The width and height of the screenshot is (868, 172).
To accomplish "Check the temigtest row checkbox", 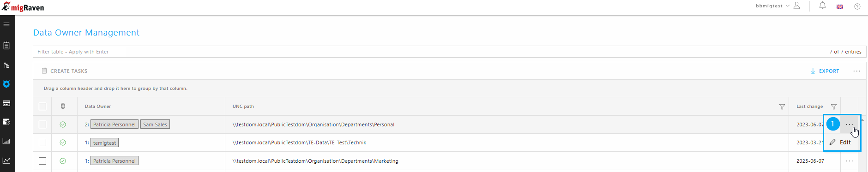I will pyautogui.click(x=42, y=142).
